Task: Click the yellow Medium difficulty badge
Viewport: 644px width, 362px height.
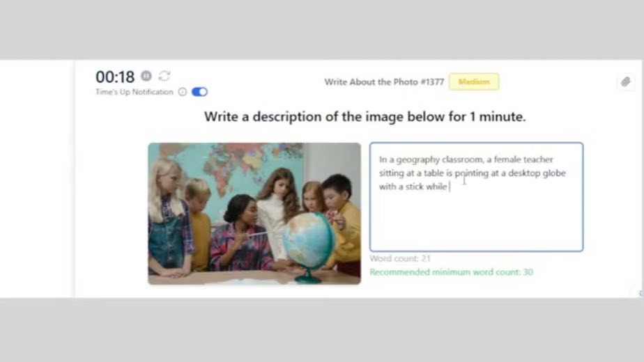Action: coord(474,81)
